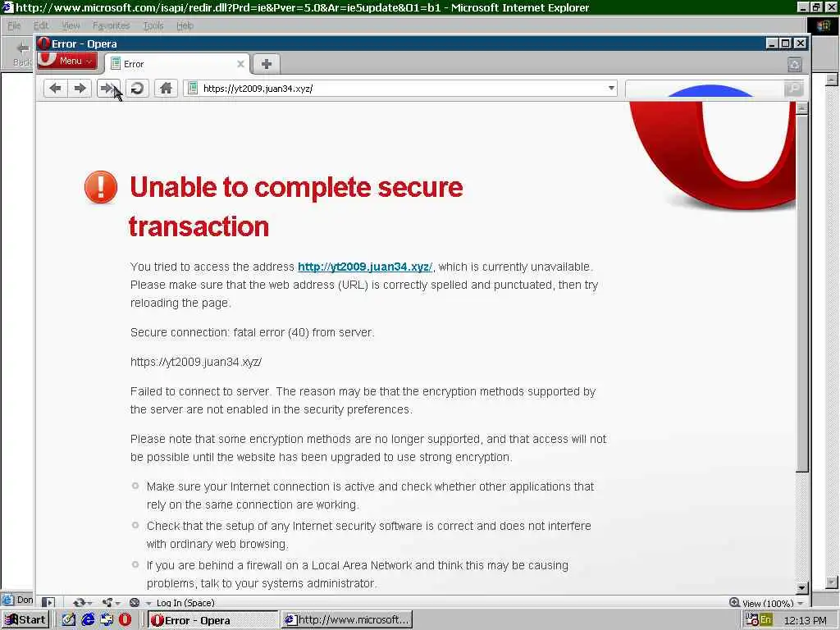Open a new tab with the plus button
This screenshot has height=630, width=840.
pyautogui.click(x=267, y=64)
